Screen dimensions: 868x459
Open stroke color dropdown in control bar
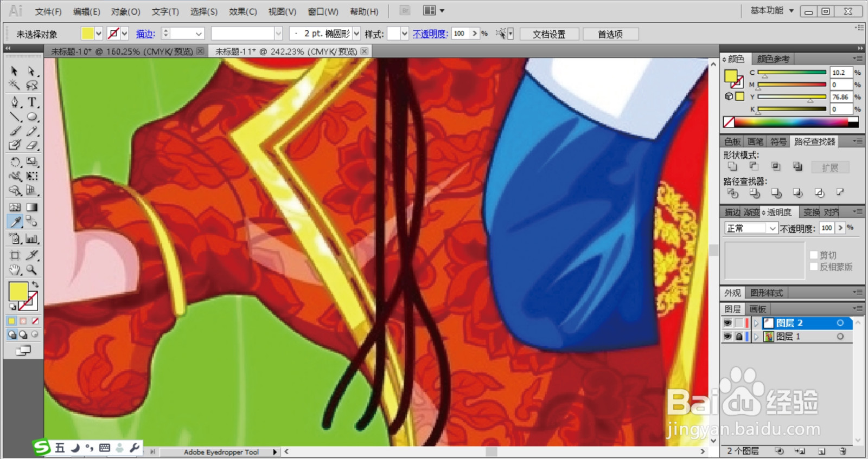click(x=125, y=34)
